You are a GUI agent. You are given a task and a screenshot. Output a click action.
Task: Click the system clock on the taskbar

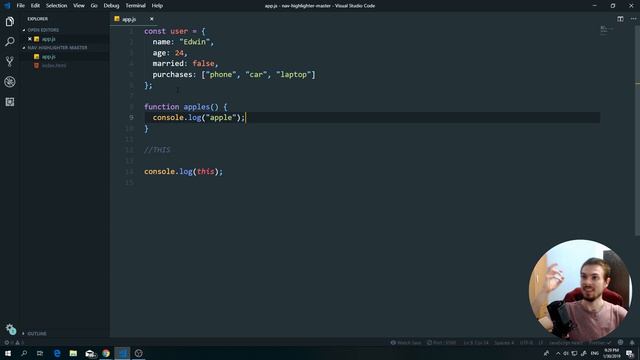pos(611,353)
